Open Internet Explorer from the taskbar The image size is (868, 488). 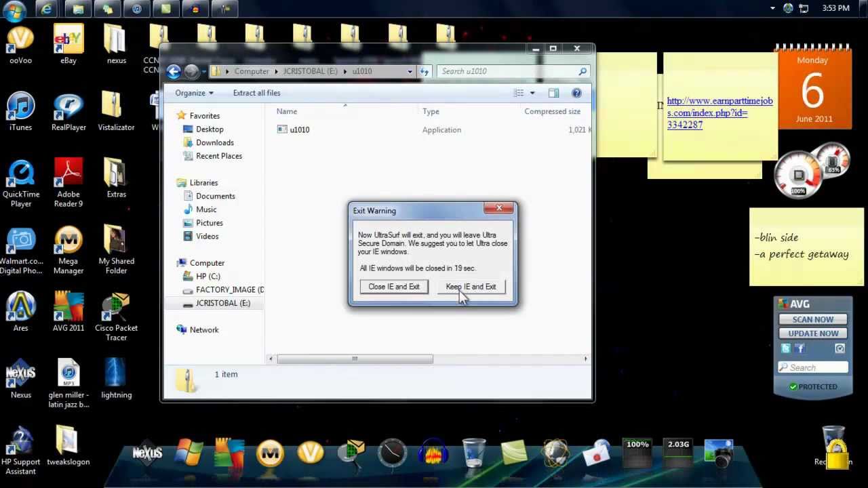tap(47, 9)
